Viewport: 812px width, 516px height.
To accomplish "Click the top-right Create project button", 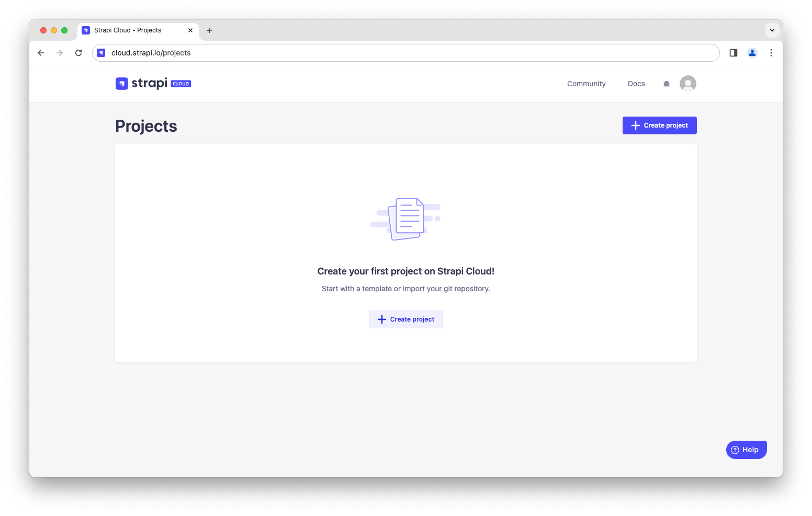I will click(659, 125).
